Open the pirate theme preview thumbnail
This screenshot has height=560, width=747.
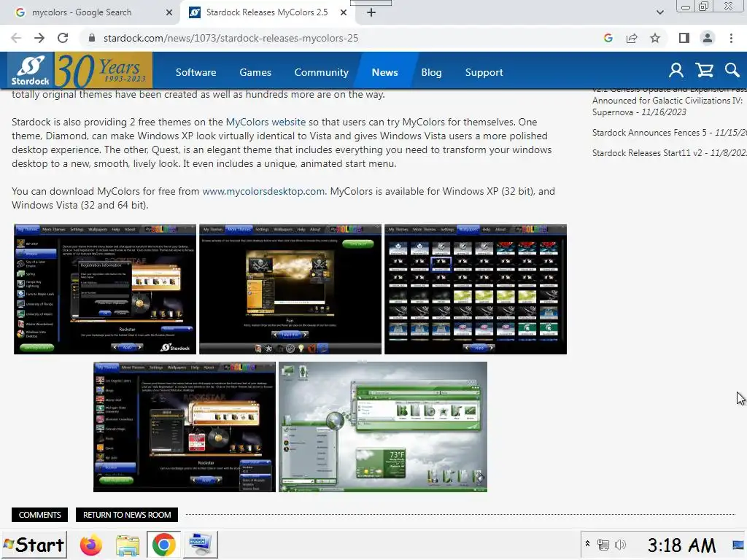pyautogui.click(x=290, y=289)
